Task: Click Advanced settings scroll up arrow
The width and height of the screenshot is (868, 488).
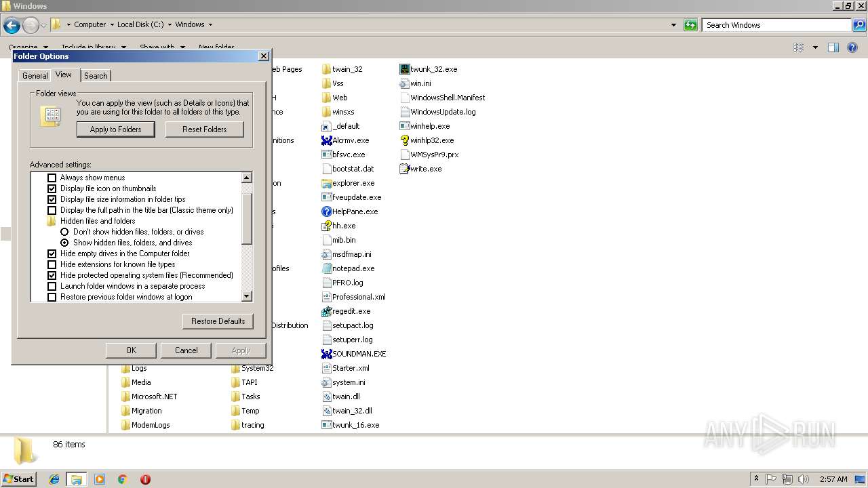Action: pos(247,178)
